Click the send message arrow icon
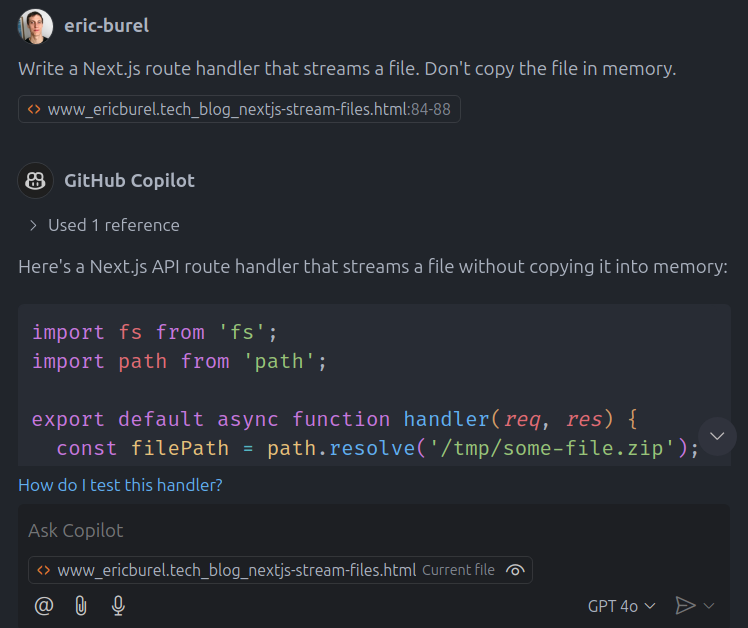Image resolution: width=748 pixels, height=628 pixels. tap(686, 606)
